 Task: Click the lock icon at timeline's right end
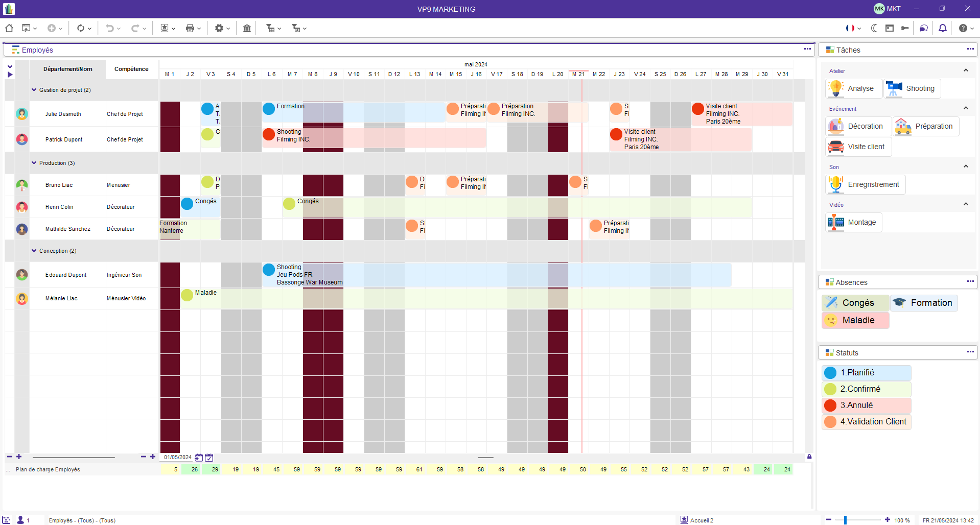pos(809,457)
